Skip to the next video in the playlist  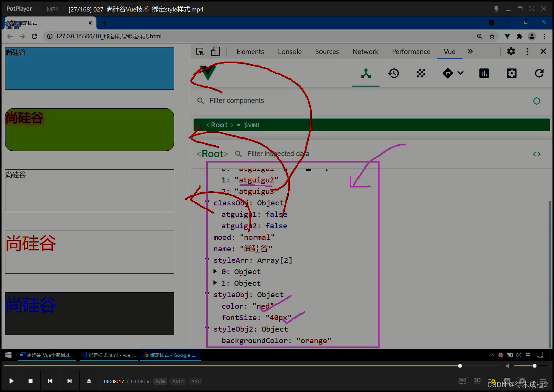tap(69, 381)
